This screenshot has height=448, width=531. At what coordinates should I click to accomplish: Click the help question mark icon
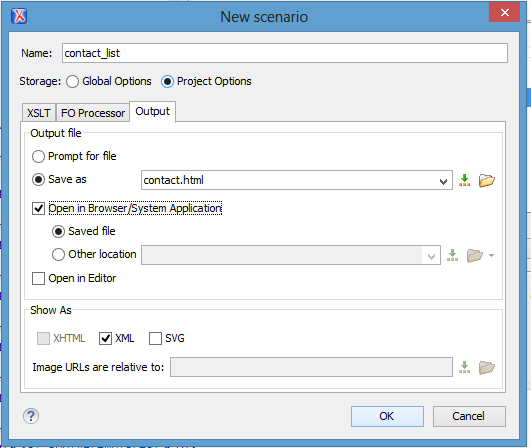pos(31,416)
